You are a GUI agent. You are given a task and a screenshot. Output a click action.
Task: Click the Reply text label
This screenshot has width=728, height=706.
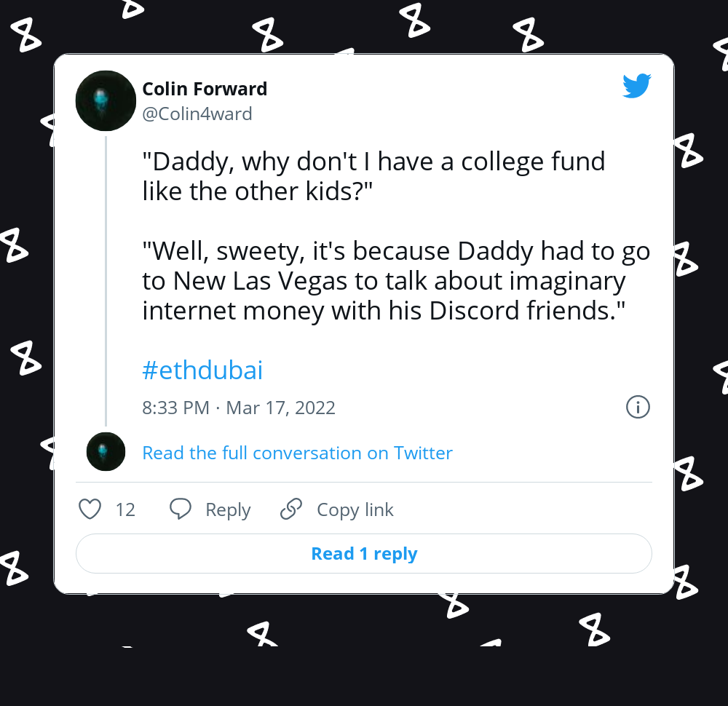[228, 510]
